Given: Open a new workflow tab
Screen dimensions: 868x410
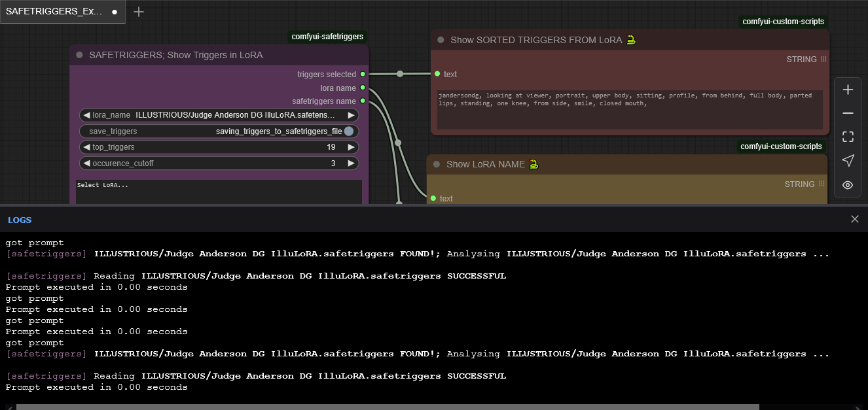Looking at the screenshot, I should 139,12.
